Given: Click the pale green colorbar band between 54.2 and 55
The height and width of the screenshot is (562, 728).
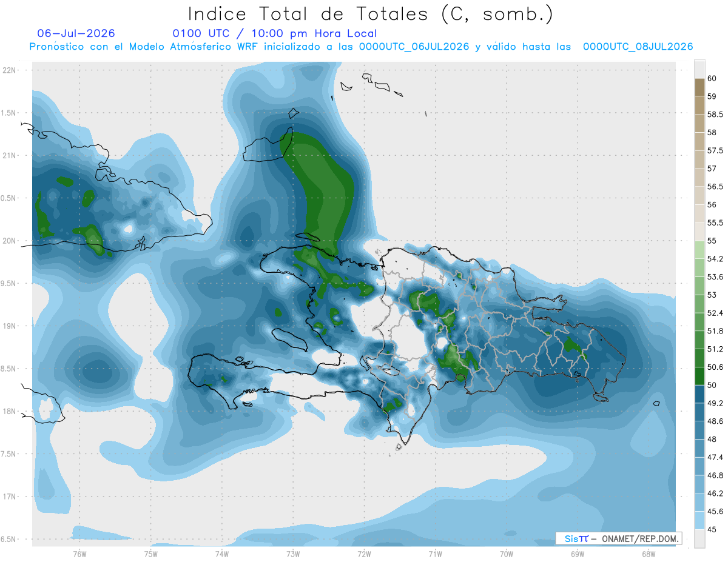Looking at the screenshot, I should tap(699, 250).
